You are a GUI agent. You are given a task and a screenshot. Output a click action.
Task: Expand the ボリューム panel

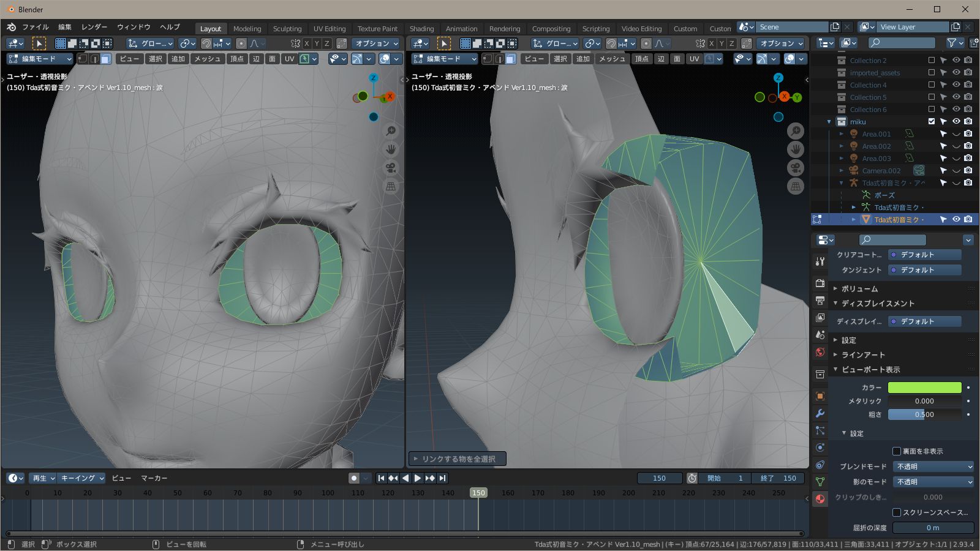[x=859, y=288]
